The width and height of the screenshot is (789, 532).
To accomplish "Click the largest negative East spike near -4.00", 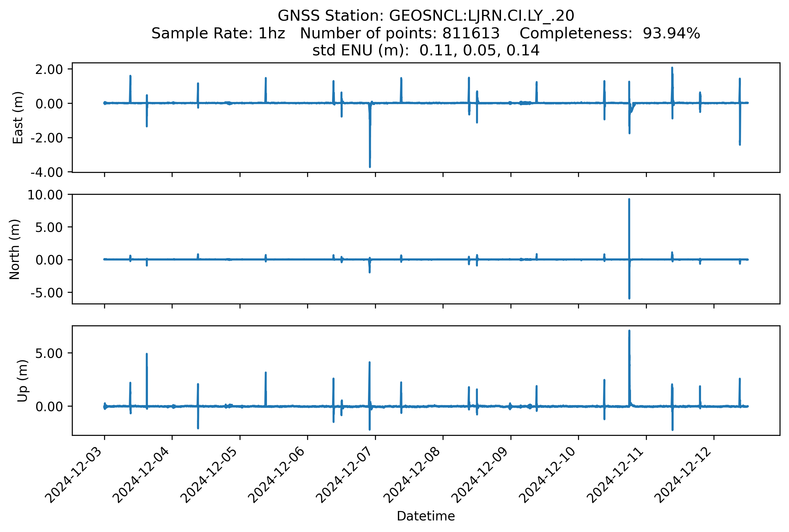I will point(370,159).
